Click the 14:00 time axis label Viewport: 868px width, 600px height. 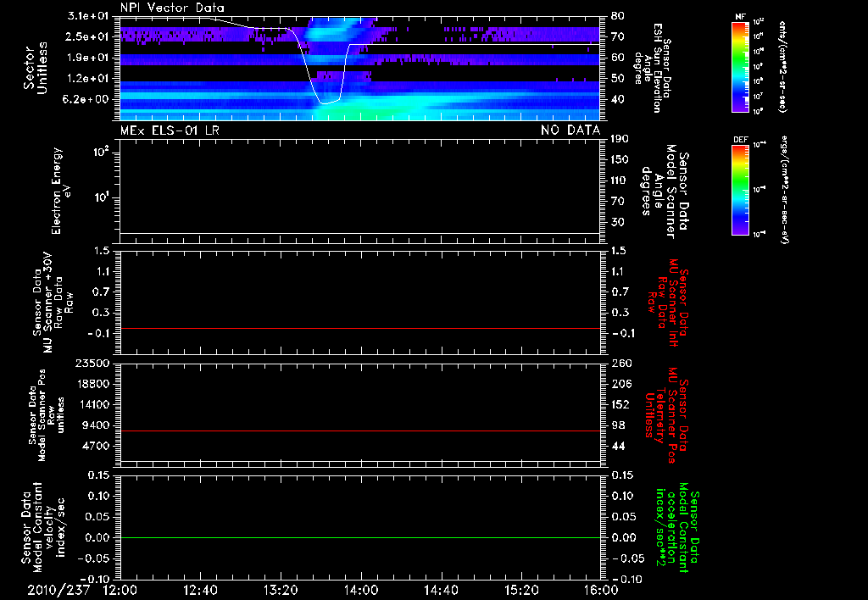click(361, 590)
